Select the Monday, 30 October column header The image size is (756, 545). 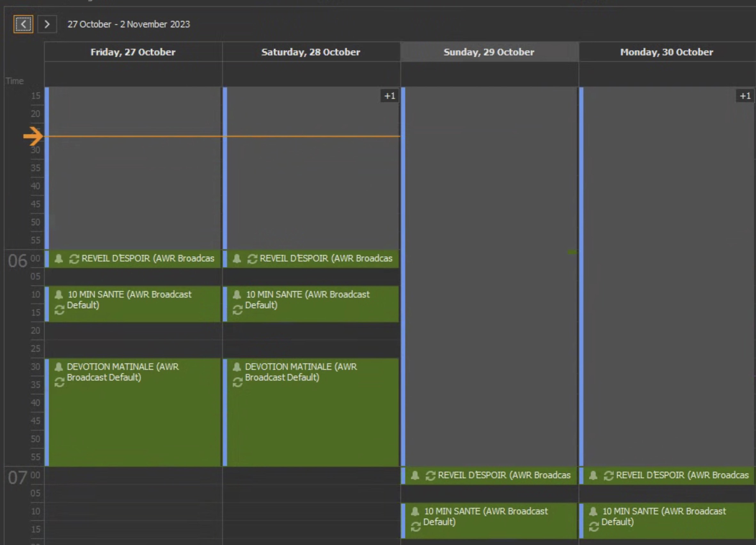(666, 52)
